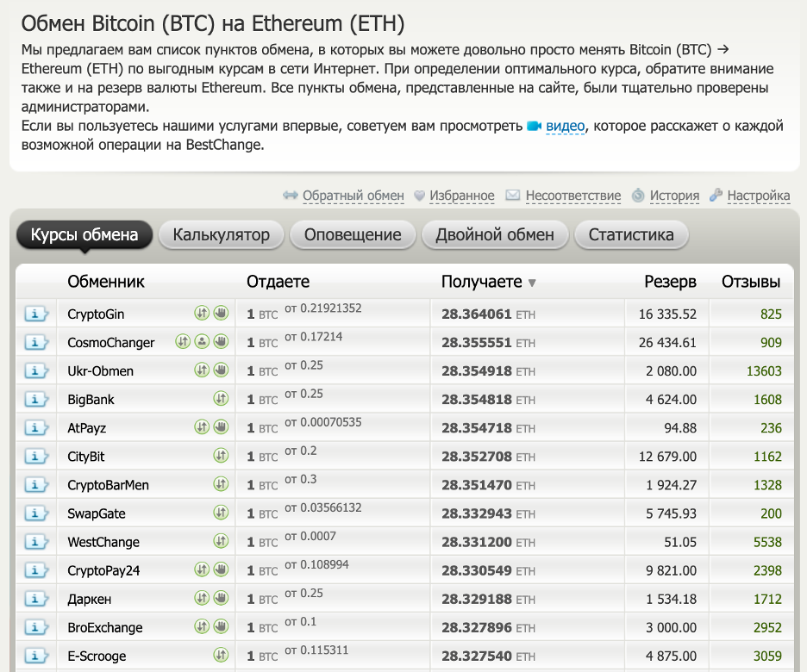Open info icon for E-Scrooge row

pyautogui.click(x=36, y=656)
